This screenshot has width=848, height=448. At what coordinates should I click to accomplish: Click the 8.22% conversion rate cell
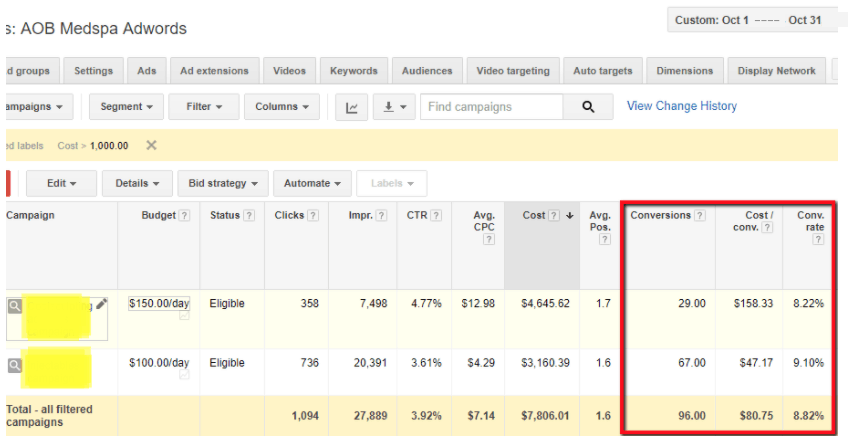809,304
